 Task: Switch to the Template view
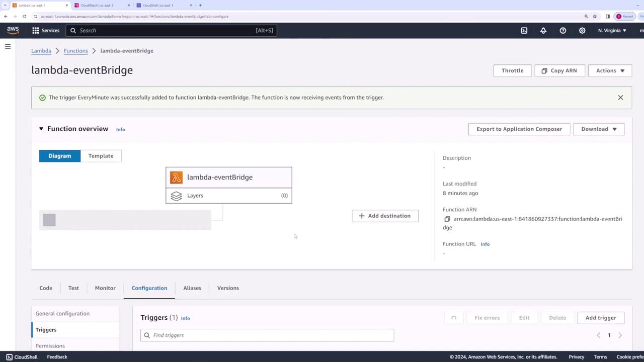tap(101, 156)
